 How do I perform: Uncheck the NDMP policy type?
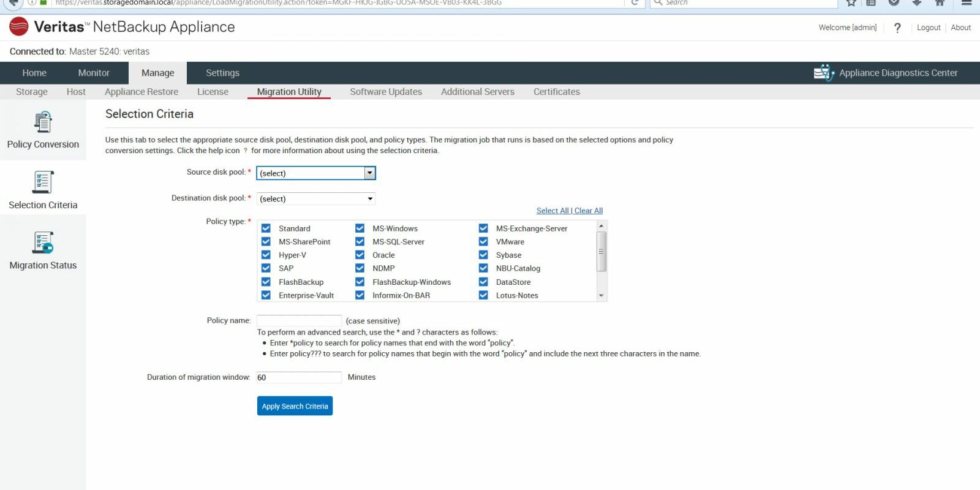(360, 268)
